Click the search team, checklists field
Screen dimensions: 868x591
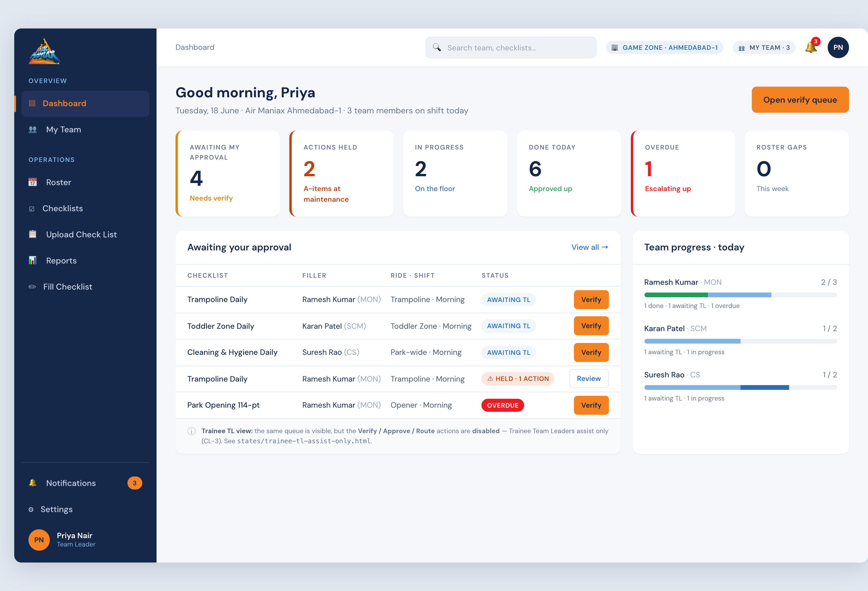point(510,47)
